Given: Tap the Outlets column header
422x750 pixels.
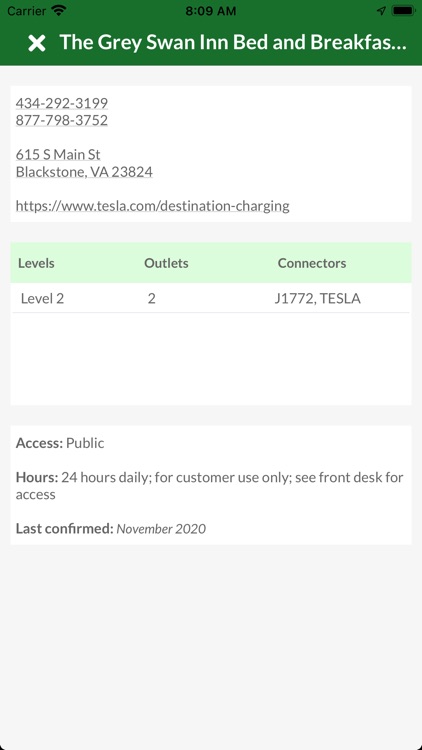Looking at the screenshot, I should point(166,263).
